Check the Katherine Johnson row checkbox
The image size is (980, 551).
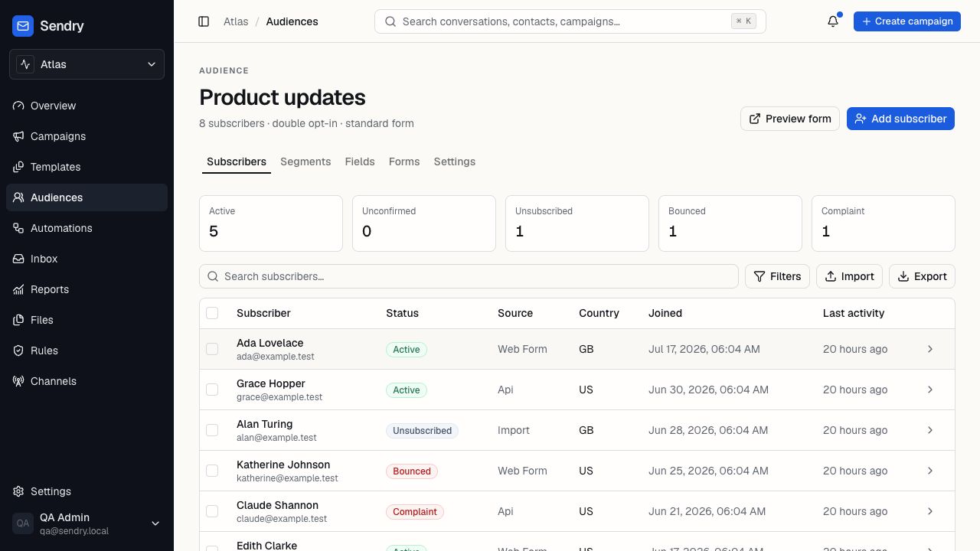[x=212, y=471]
